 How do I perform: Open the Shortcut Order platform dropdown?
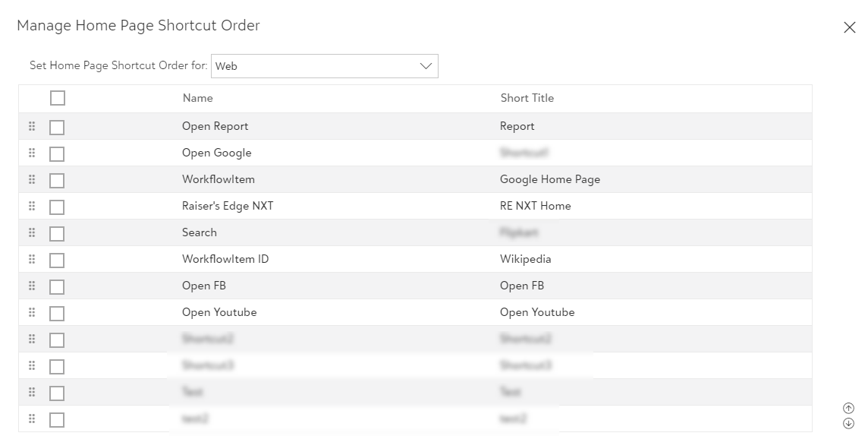(324, 66)
